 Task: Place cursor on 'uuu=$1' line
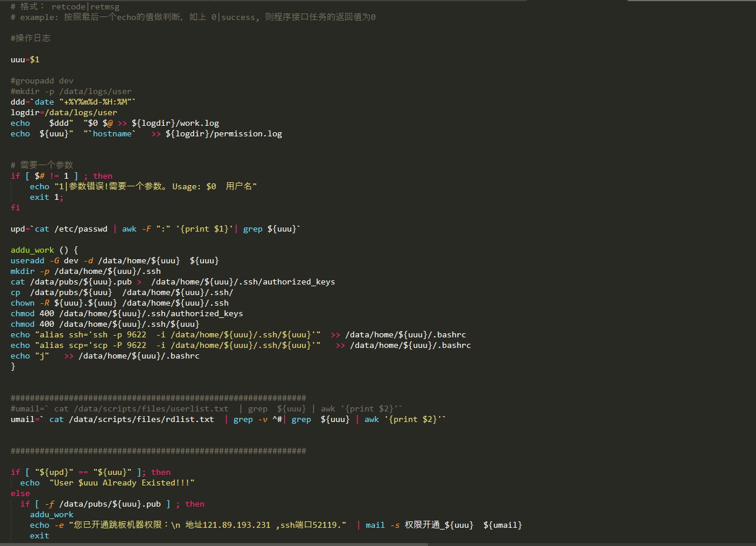(25, 59)
